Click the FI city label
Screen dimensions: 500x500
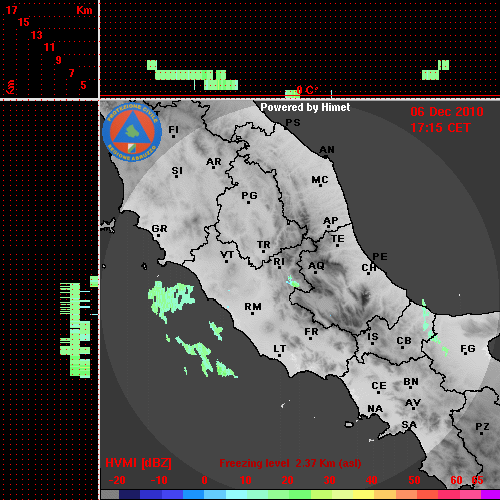tap(173, 129)
